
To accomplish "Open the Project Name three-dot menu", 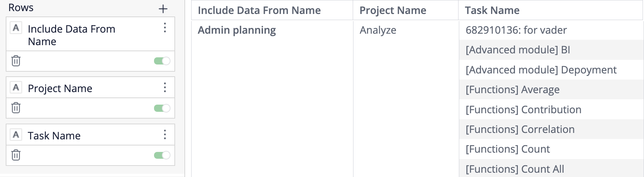I will coord(165,88).
